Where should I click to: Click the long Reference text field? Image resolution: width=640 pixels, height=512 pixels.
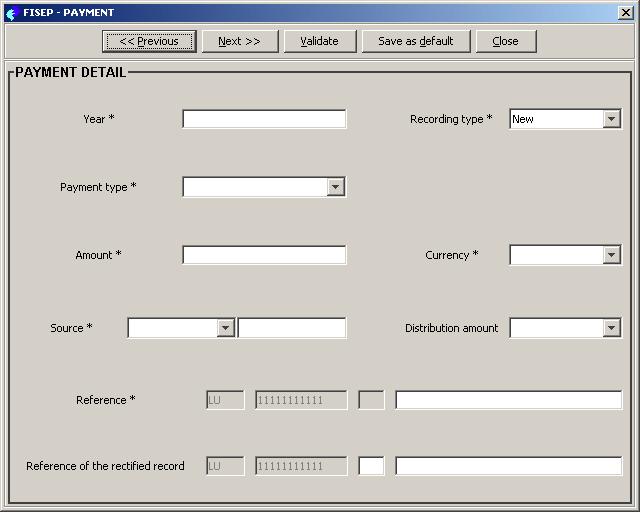tap(508, 400)
